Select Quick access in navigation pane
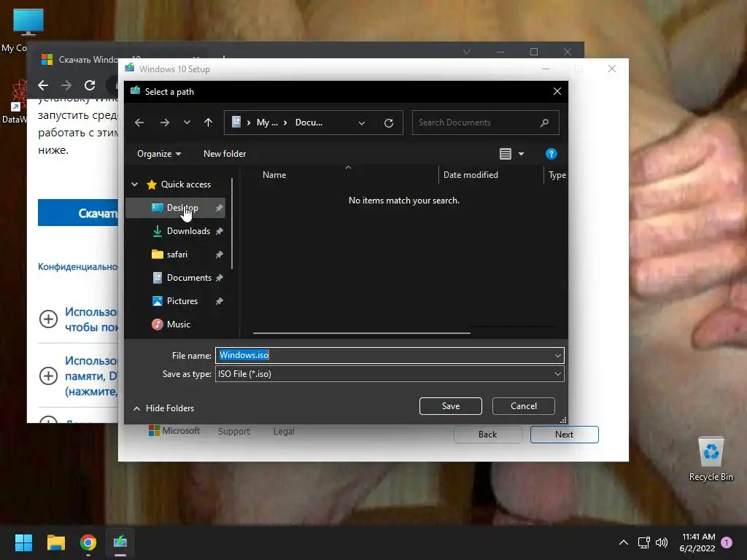The height and width of the screenshot is (560, 747). coord(186,184)
